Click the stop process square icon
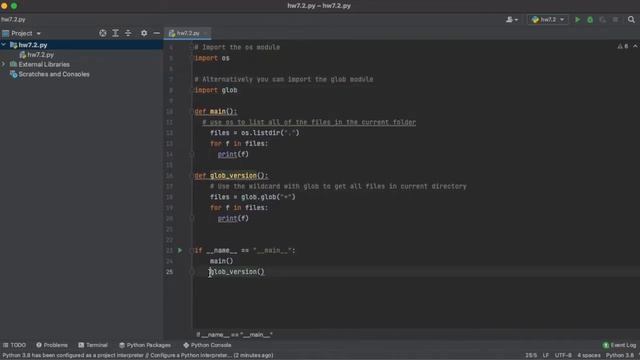The image size is (640, 360). click(x=615, y=20)
